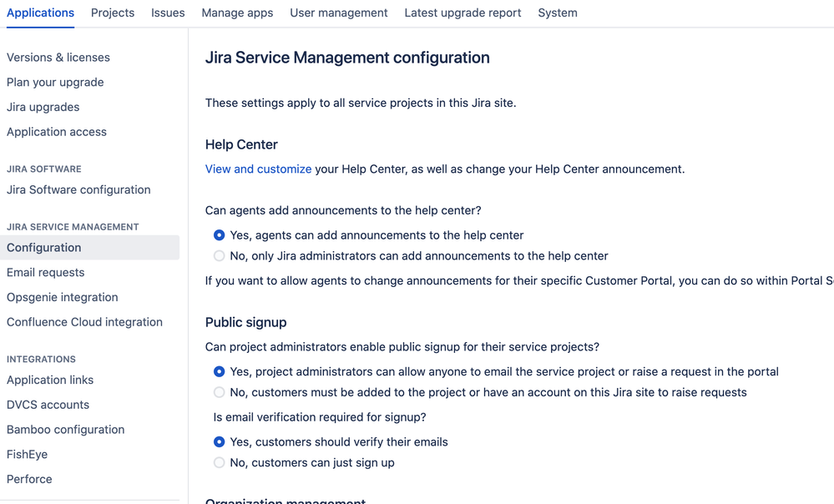This screenshot has height=504, width=834.
Task: Open Email requests settings
Action: [46, 272]
